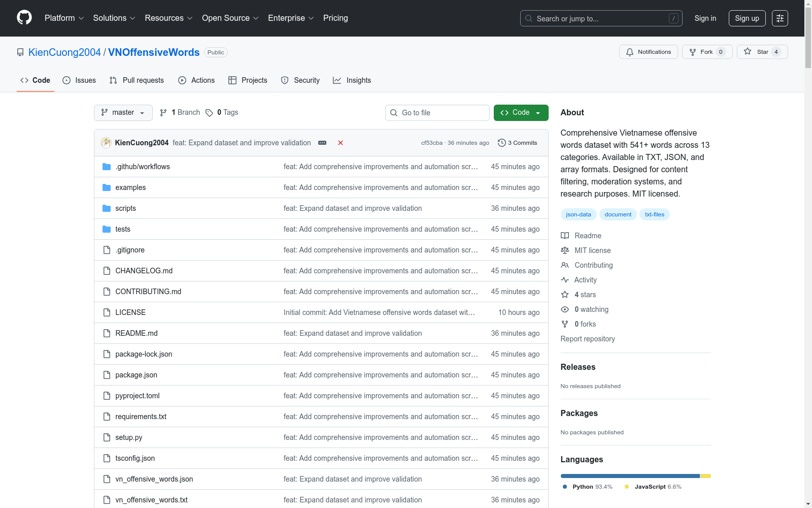Viewport: 812px width, 508px height.
Task: Click the examples folder icon
Action: tap(107, 187)
